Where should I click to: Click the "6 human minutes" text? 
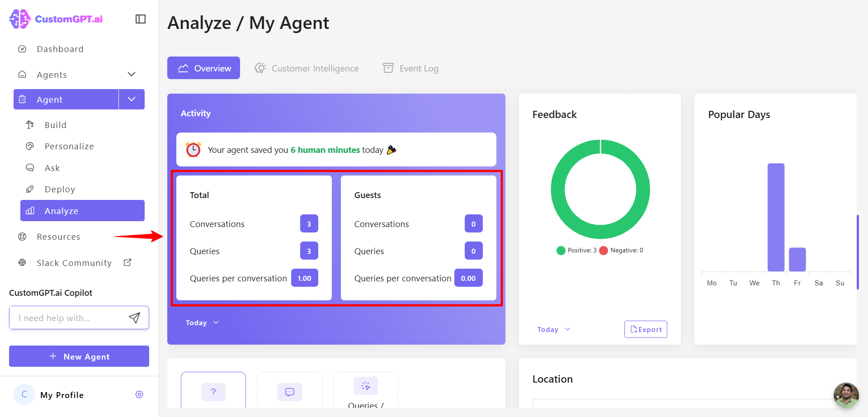[x=325, y=150]
